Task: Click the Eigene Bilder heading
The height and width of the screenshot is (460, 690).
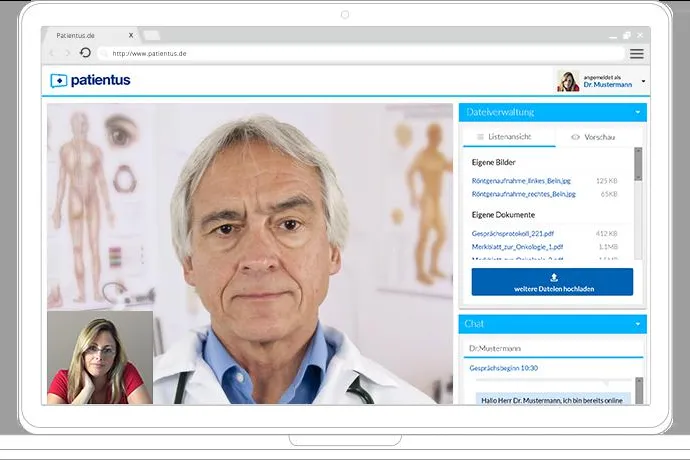Action: point(493,162)
